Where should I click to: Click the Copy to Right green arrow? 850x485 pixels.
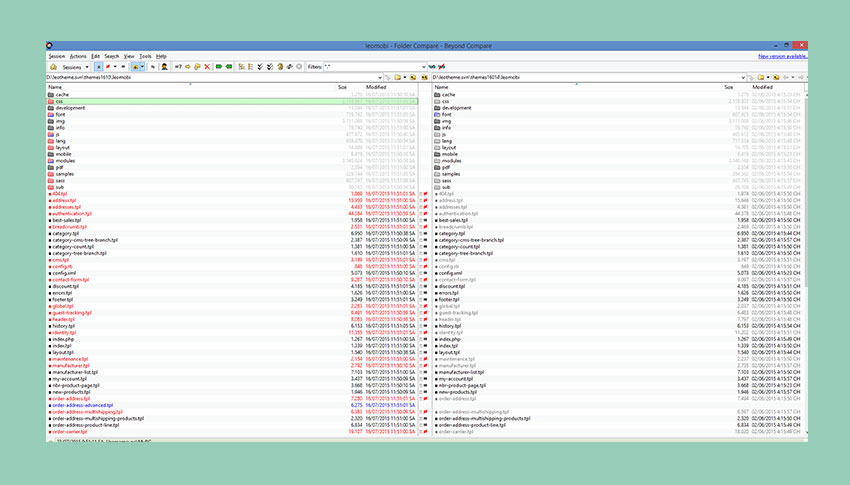[x=218, y=66]
